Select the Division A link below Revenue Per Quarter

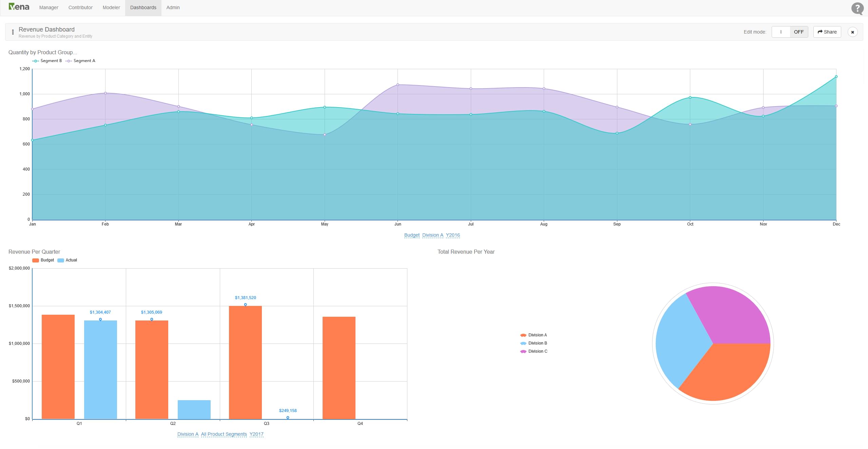click(188, 434)
